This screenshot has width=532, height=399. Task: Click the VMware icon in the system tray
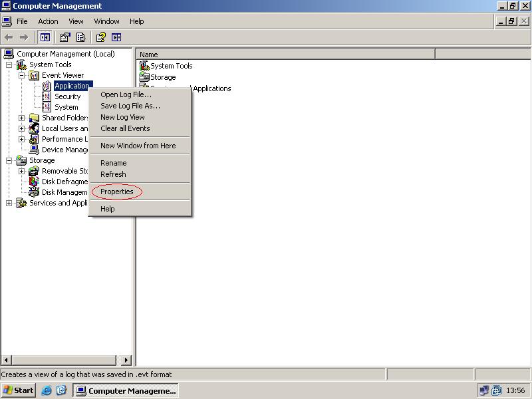(496, 390)
